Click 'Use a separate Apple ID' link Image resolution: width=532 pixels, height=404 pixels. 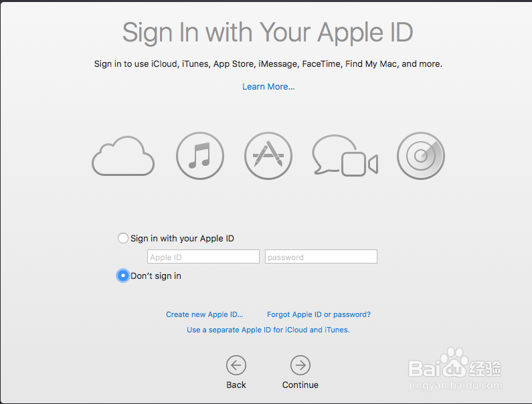tap(268, 330)
